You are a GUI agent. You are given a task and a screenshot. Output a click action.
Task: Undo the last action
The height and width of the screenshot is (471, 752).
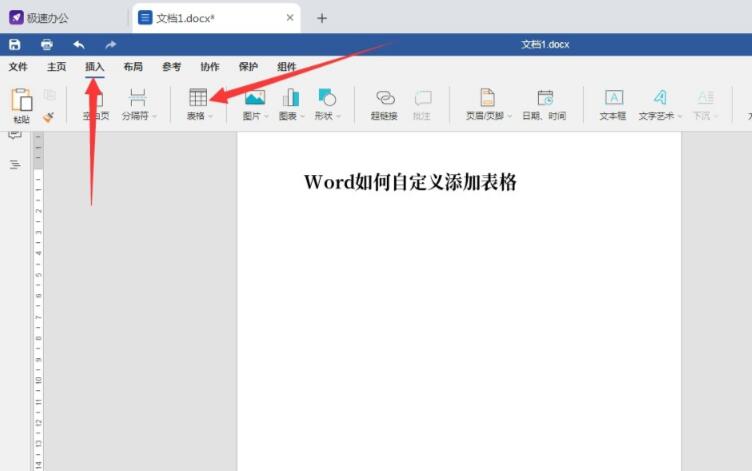79,45
